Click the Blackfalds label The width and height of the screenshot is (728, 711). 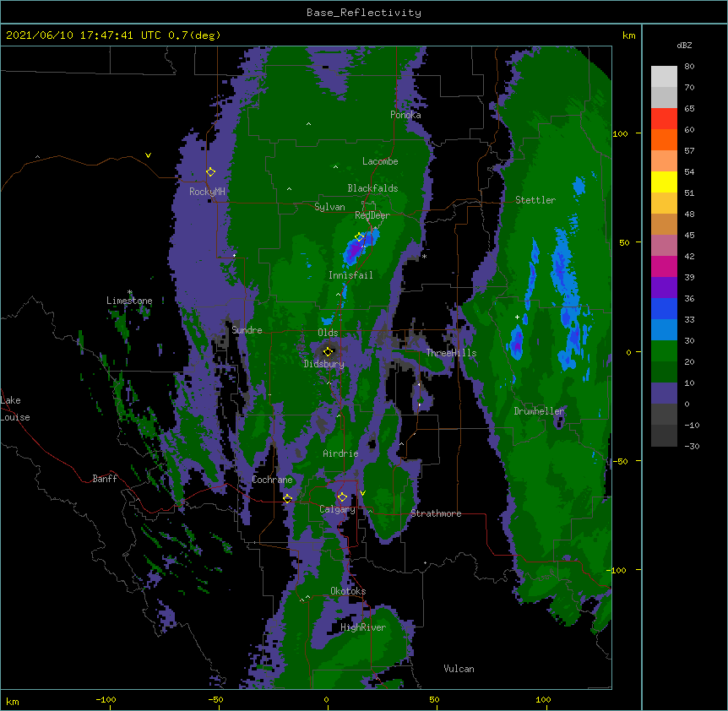click(x=372, y=188)
